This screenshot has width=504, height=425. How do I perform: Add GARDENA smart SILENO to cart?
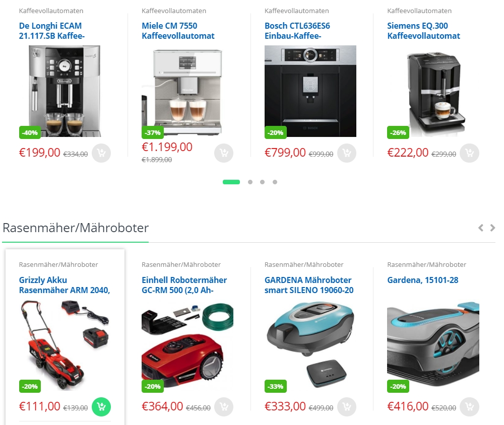(x=347, y=407)
